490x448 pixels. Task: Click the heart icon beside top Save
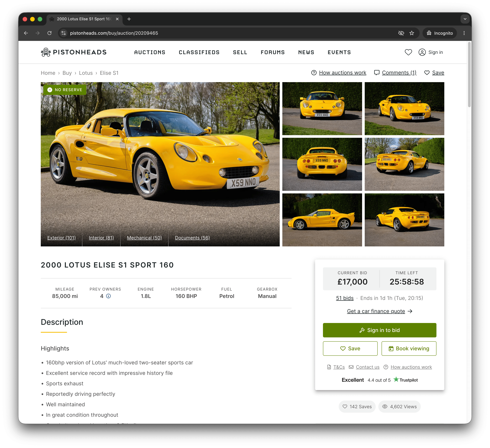pyautogui.click(x=427, y=73)
